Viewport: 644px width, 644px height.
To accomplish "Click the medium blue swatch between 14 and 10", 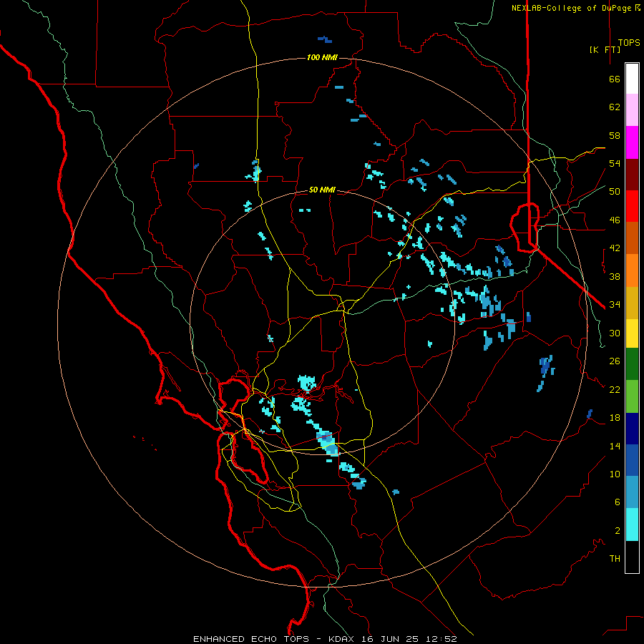I will 632,460.
